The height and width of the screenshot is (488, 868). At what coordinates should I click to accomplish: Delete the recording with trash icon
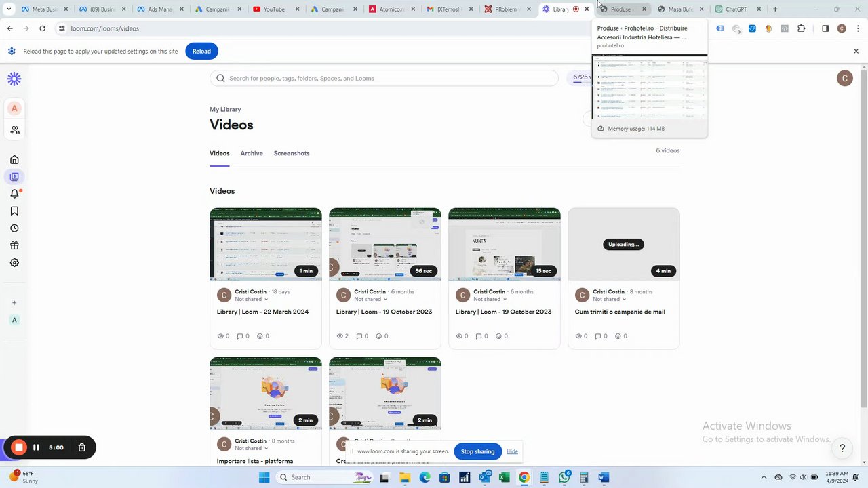81,447
